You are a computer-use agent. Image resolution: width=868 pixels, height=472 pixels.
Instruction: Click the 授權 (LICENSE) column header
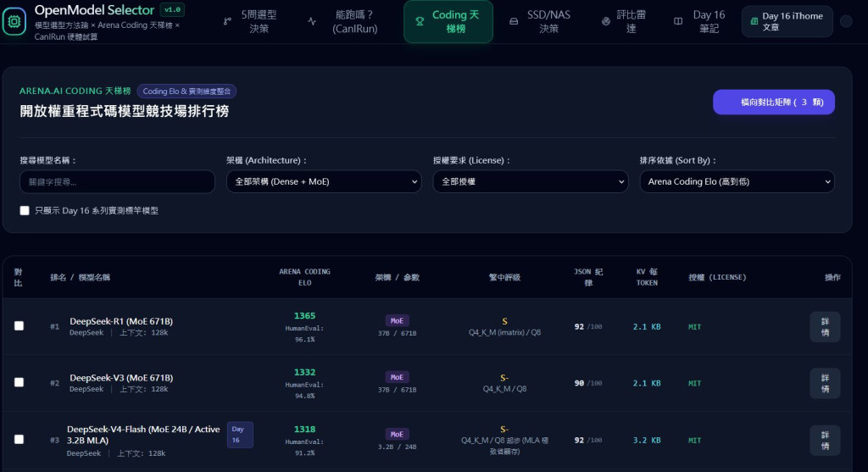tap(717, 277)
